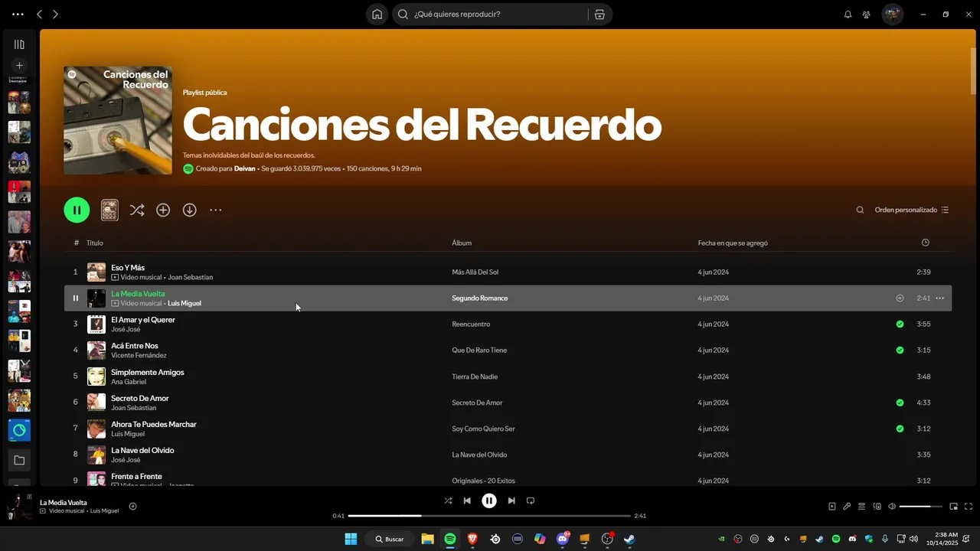Open the Orden personalizado sort dropdown

click(912, 210)
